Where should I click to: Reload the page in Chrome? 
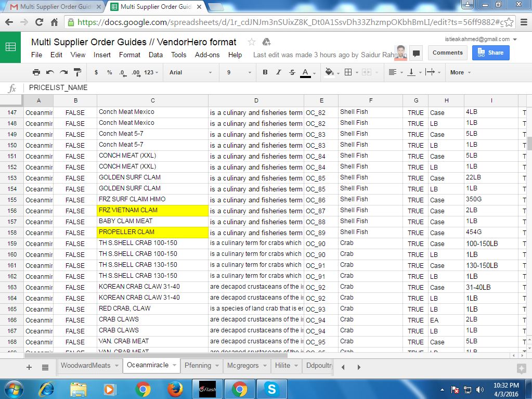[x=39, y=22]
